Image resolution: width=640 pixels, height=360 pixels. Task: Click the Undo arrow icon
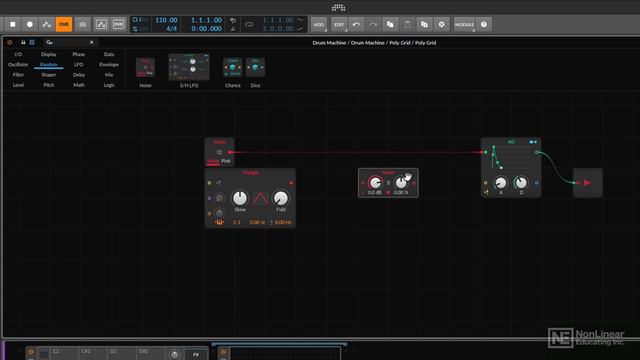point(356,24)
